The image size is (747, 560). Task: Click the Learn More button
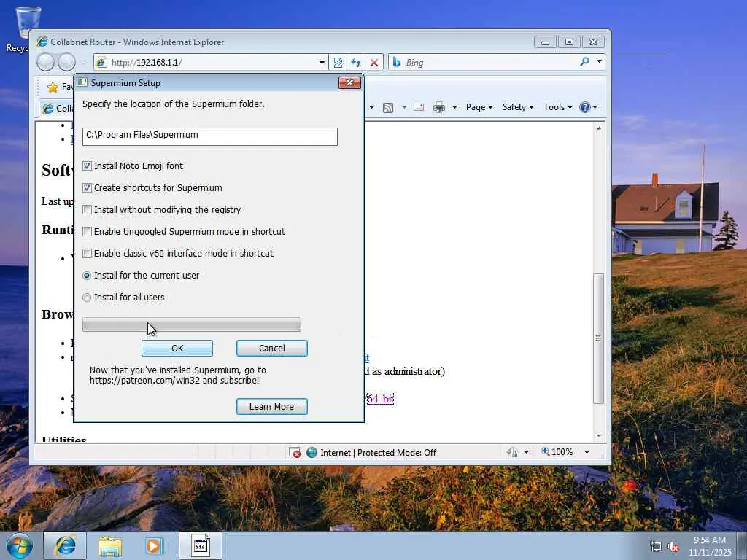pyautogui.click(x=272, y=407)
